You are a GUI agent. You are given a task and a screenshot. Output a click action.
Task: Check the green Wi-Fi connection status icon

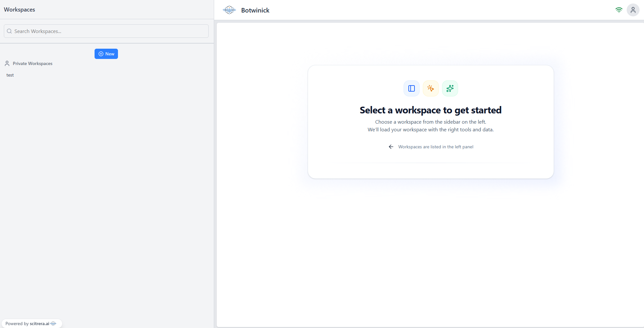[x=619, y=10]
